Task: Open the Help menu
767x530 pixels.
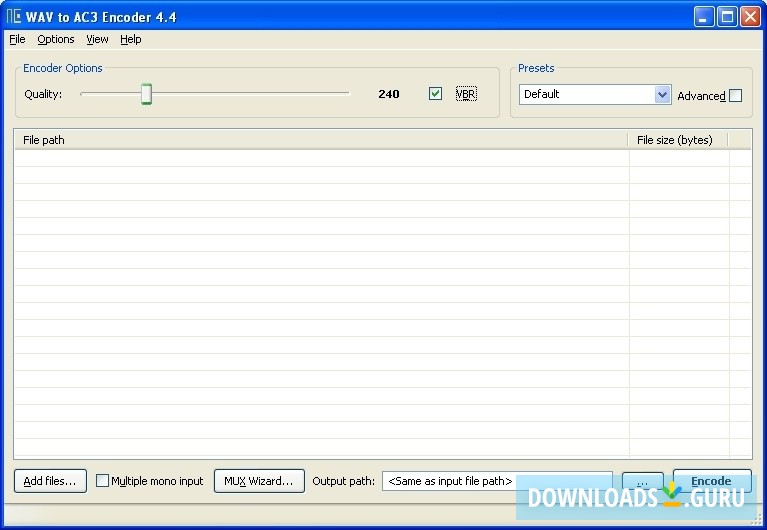Action: [131, 39]
